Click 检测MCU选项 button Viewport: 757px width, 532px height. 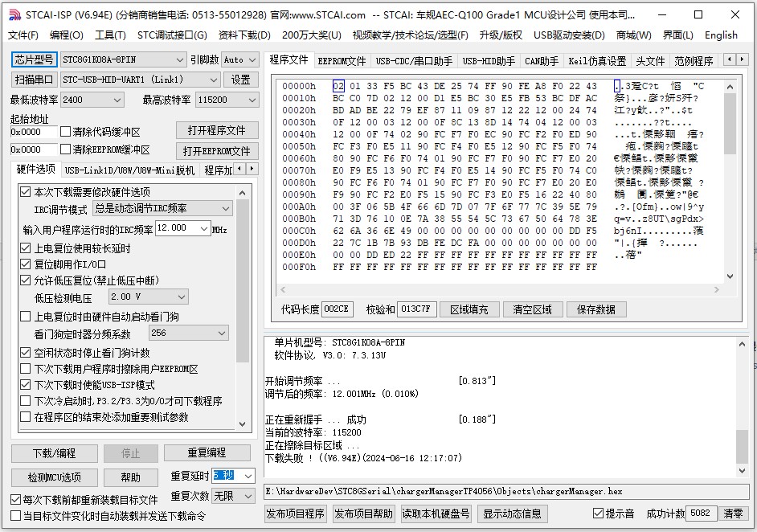(x=54, y=477)
